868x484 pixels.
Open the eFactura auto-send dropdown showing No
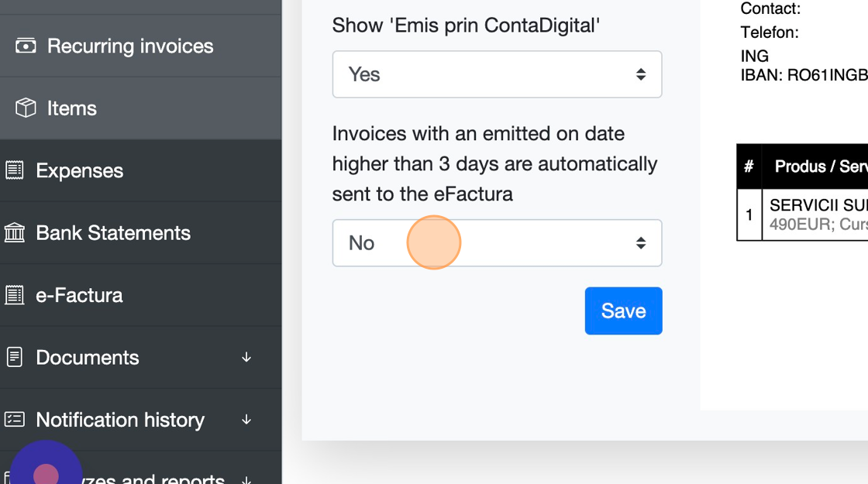point(497,243)
